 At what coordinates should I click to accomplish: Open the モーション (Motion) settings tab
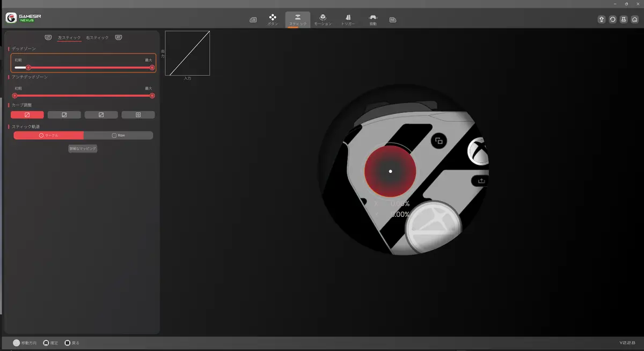(323, 20)
